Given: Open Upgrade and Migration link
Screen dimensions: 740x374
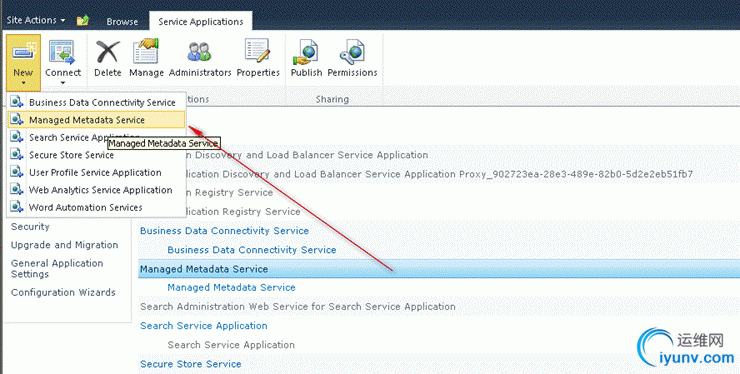Looking at the screenshot, I should pyautogui.click(x=65, y=245).
